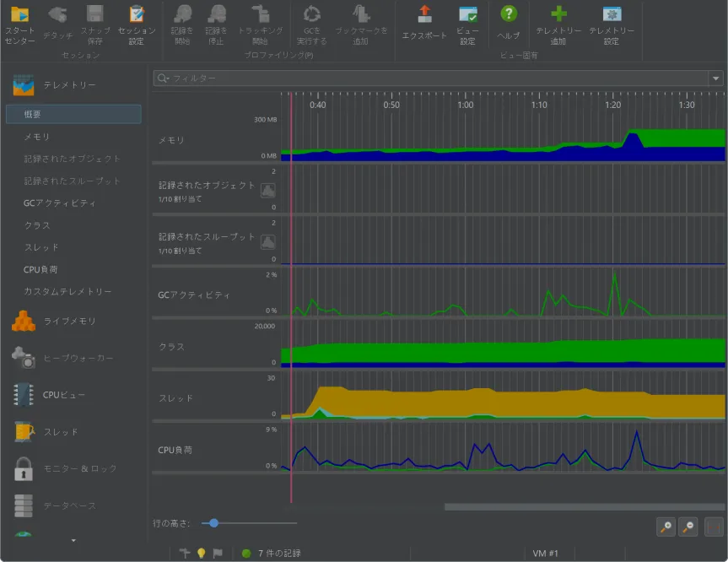Select スレッド under telemetry list
728x562 pixels.
click(x=41, y=247)
